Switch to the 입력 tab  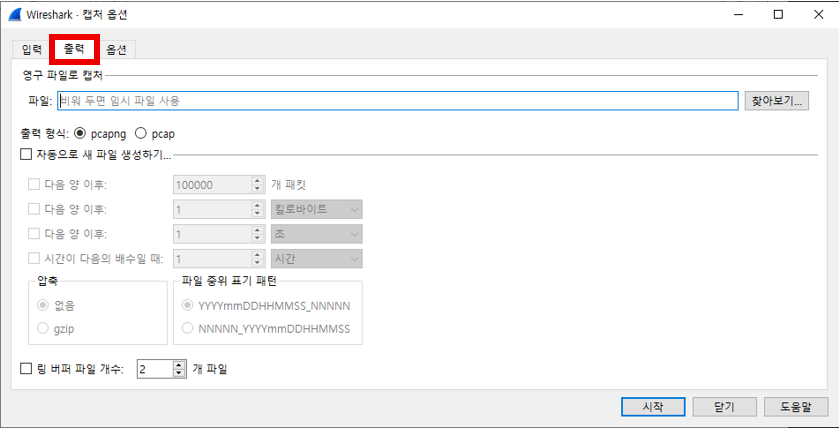click(31, 49)
